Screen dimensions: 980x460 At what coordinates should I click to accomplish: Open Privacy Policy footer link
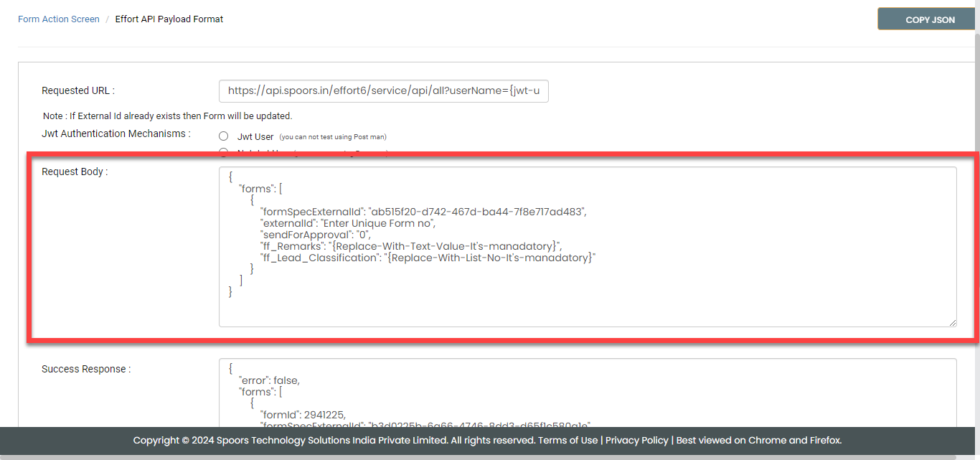(x=636, y=440)
